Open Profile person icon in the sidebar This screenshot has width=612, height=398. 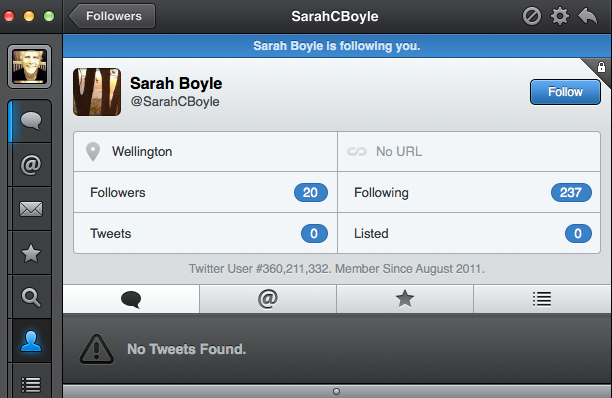point(30,341)
